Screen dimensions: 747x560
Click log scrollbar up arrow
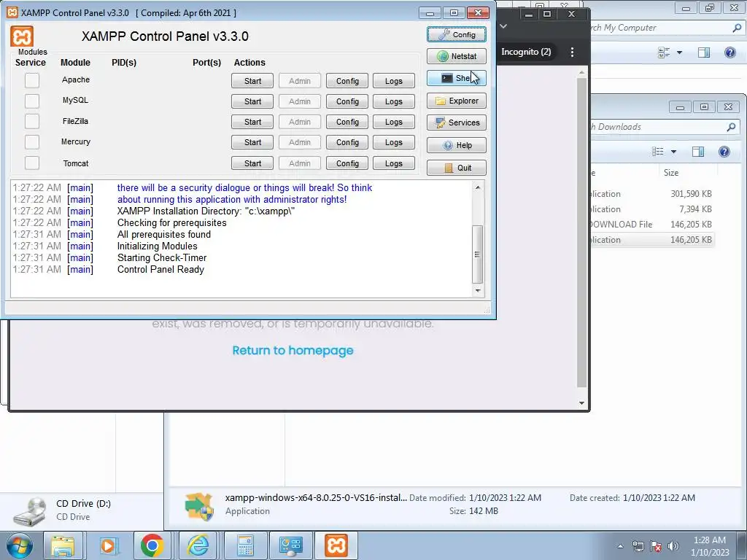478,187
